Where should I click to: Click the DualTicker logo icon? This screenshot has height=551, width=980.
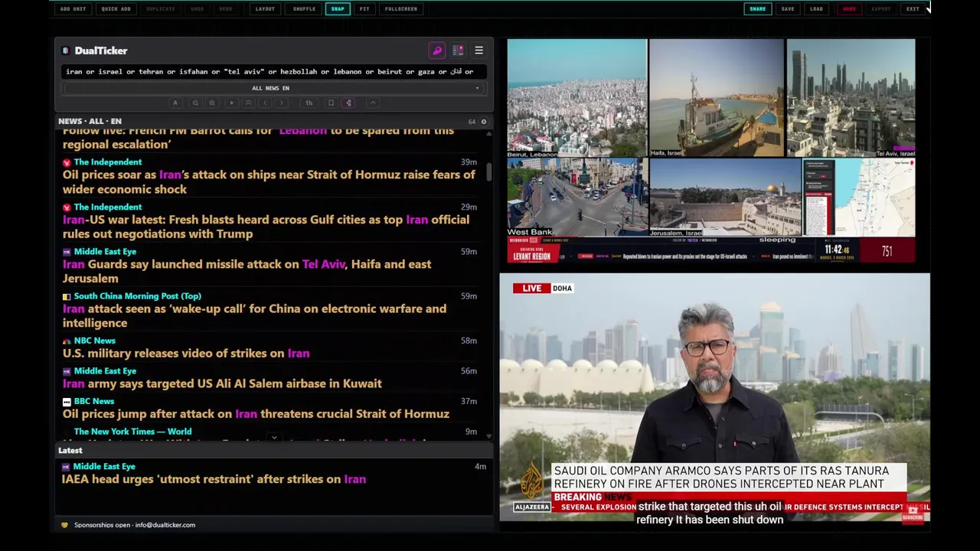coord(66,51)
